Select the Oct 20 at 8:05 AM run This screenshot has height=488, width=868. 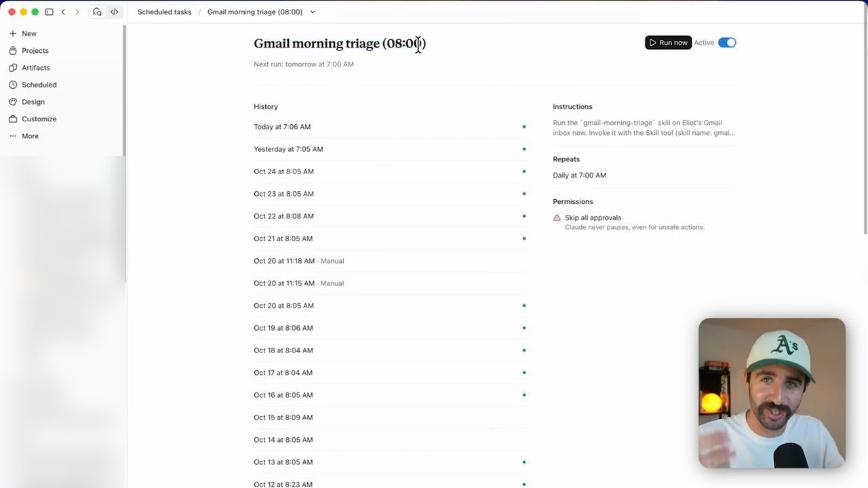point(391,306)
